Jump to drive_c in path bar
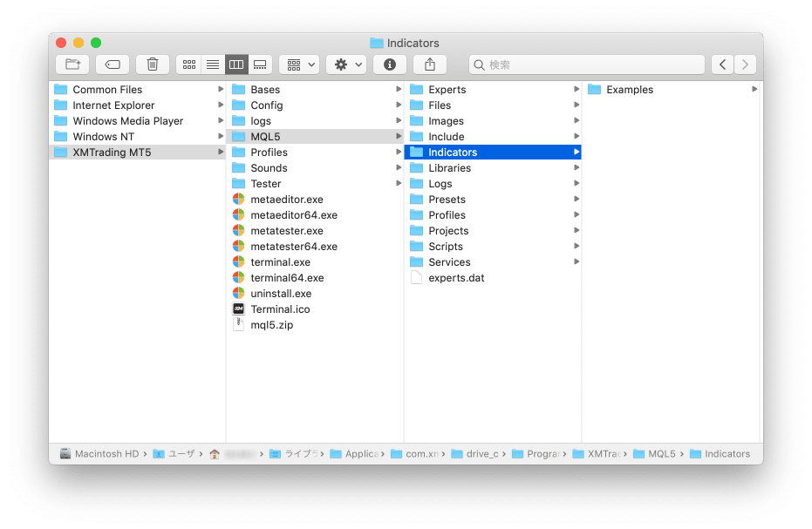The width and height of the screenshot is (812, 529). click(474, 454)
